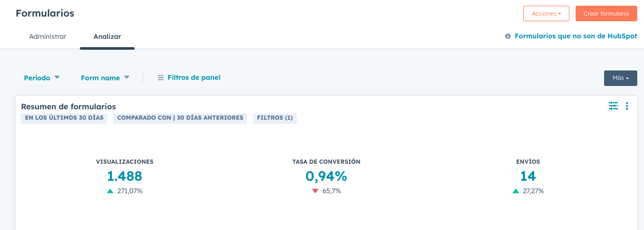Open the report filter settings icon
Image resolution: width=644 pixels, height=230 pixels.
(613, 106)
